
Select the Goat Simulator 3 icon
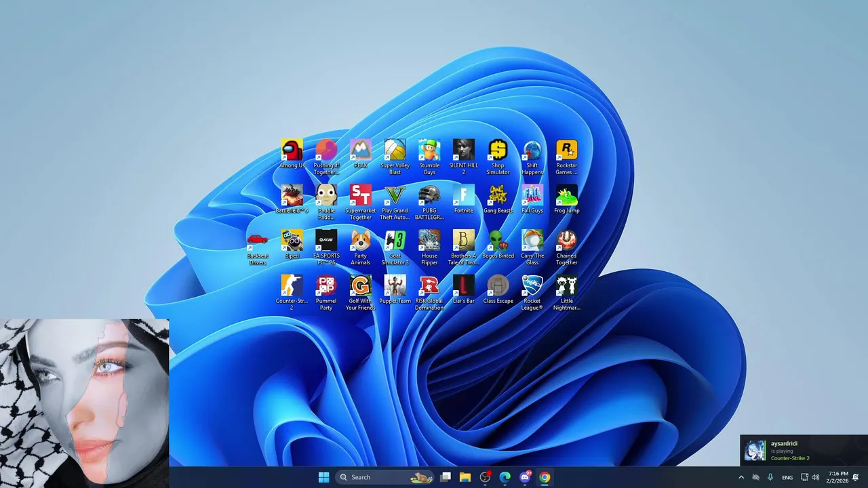click(395, 247)
